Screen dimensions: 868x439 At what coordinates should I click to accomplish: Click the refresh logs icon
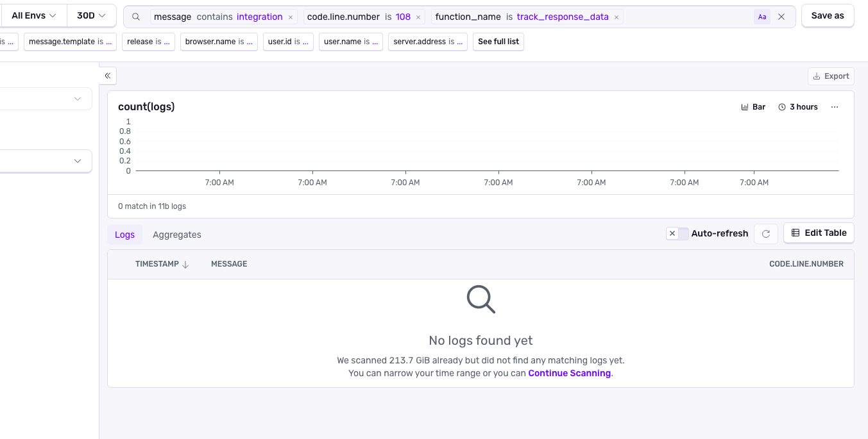(765, 234)
